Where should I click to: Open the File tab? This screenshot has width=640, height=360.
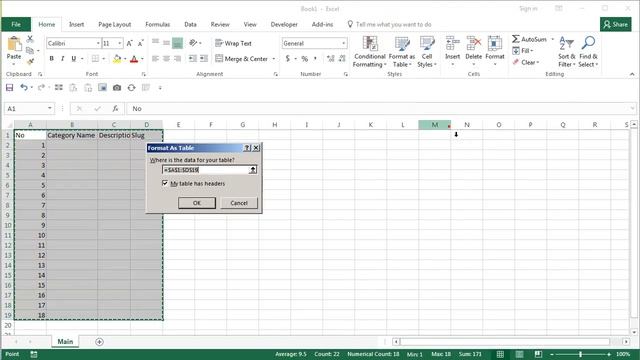(x=16, y=24)
